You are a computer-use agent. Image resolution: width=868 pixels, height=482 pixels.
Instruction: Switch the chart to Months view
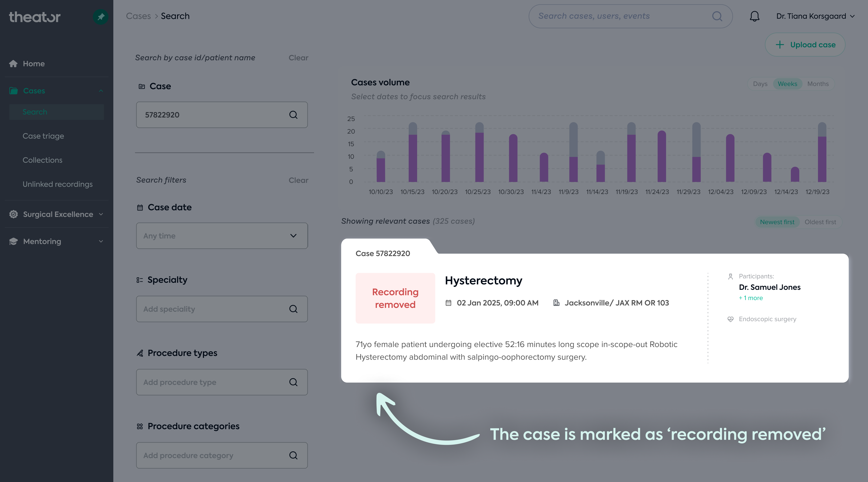818,84
